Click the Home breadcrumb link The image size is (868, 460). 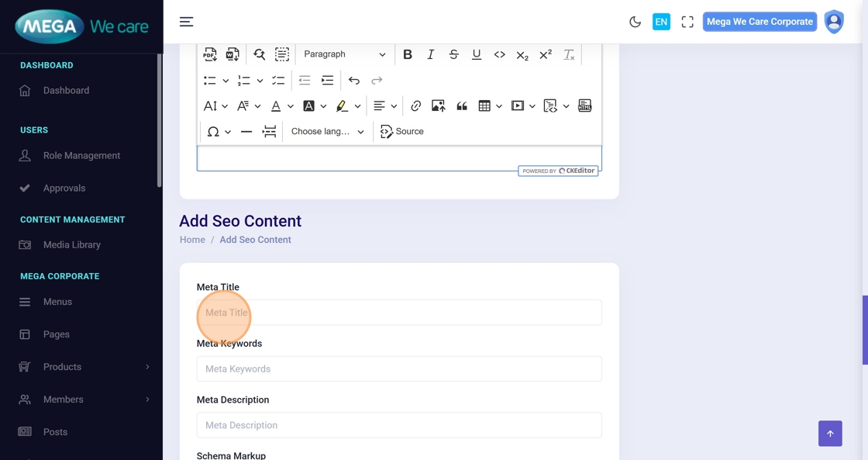click(x=192, y=240)
